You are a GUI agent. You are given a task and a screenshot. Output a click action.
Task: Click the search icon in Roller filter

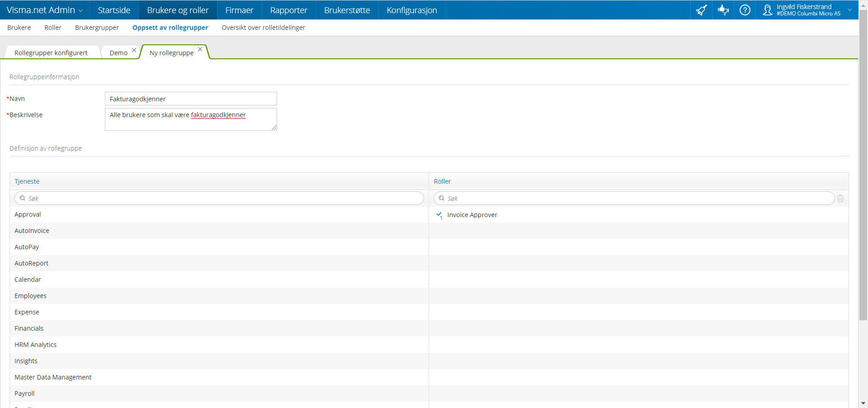point(442,198)
